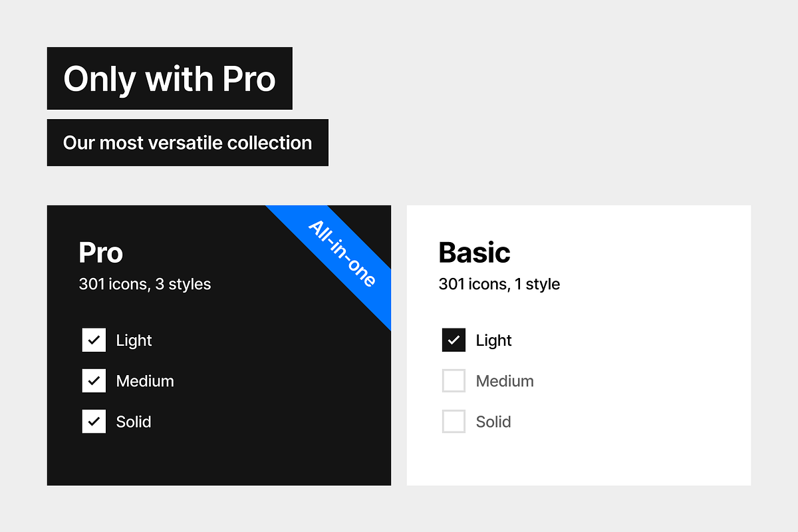
Task: Click the "301 icons, 3 styles" text
Action: click(145, 285)
